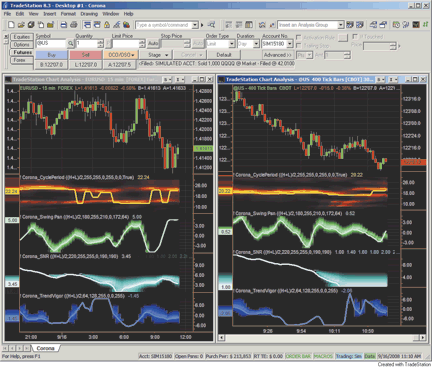The width and height of the screenshot is (432, 367).
Task: Click the symbol search icon after command box
Action: pos(211,25)
